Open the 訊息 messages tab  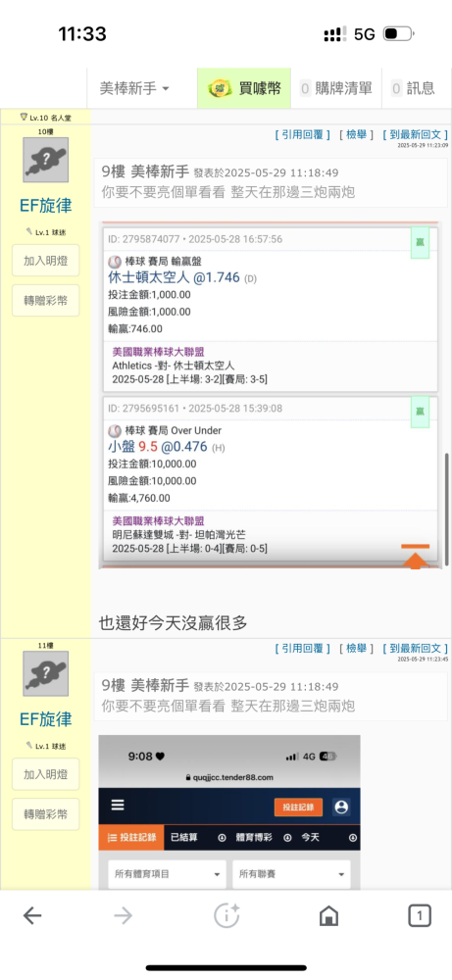click(413, 88)
